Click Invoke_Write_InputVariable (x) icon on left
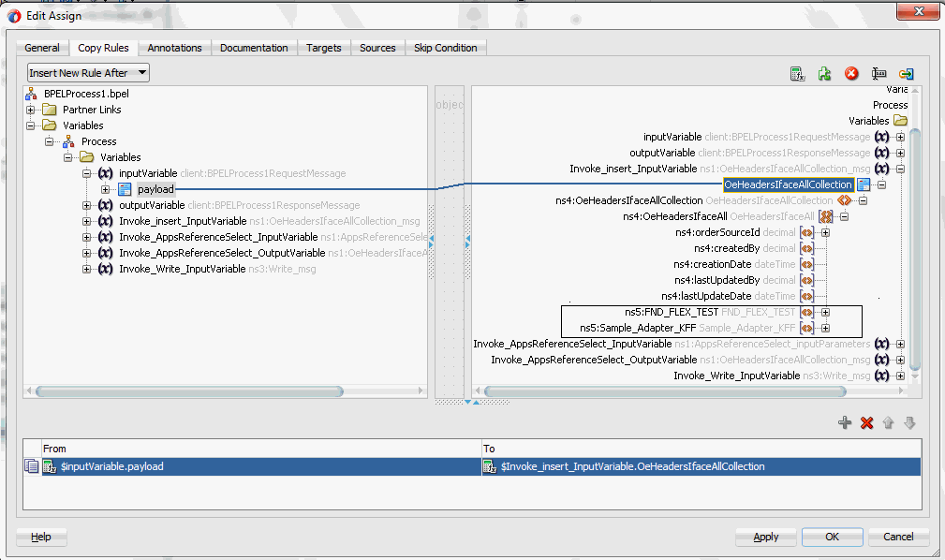 [106, 269]
